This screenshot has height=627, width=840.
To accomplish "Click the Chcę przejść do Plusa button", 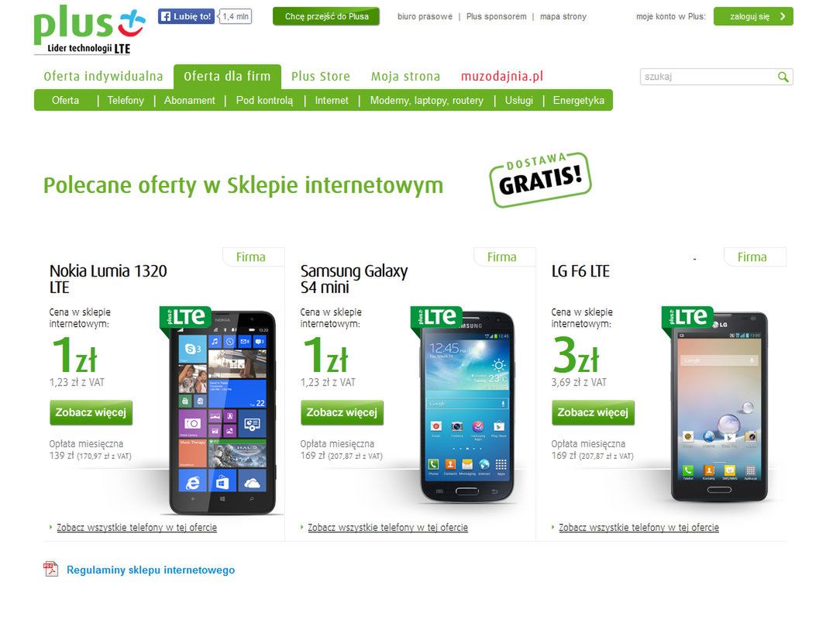I will tap(326, 16).
